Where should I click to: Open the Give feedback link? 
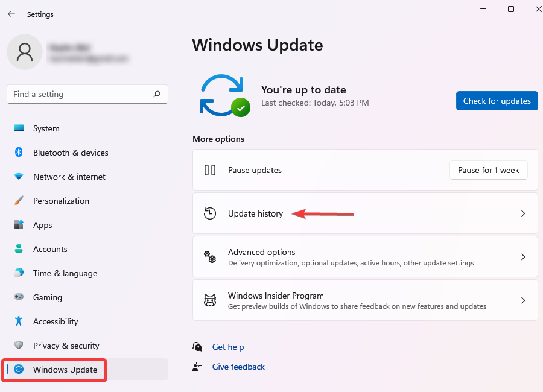click(x=238, y=367)
